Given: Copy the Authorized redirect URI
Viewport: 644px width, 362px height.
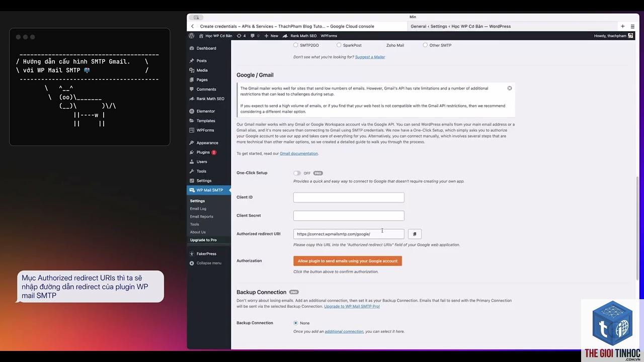Looking at the screenshot, I should [415, 234].
